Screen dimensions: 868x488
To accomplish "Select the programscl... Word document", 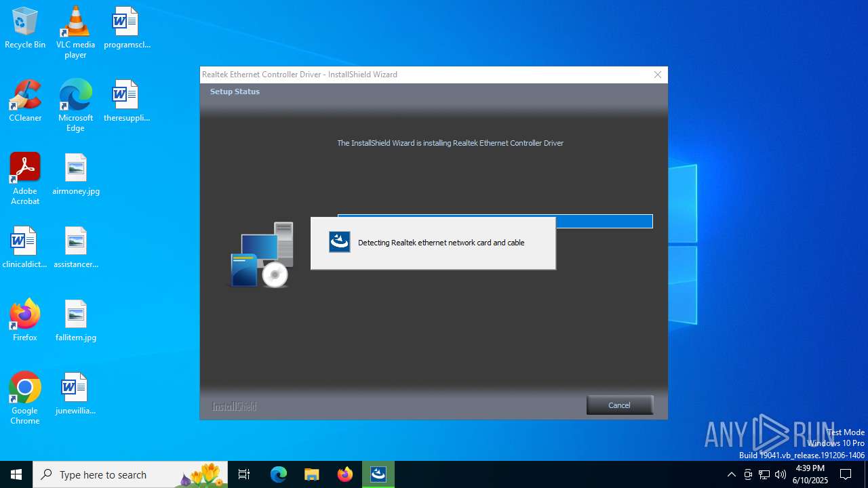I will 126,28.
